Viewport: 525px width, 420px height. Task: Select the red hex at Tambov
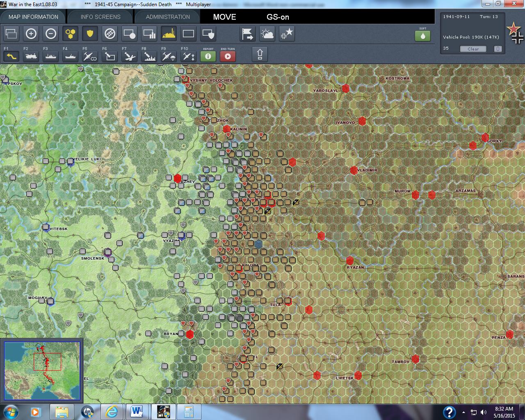[415, 359]
